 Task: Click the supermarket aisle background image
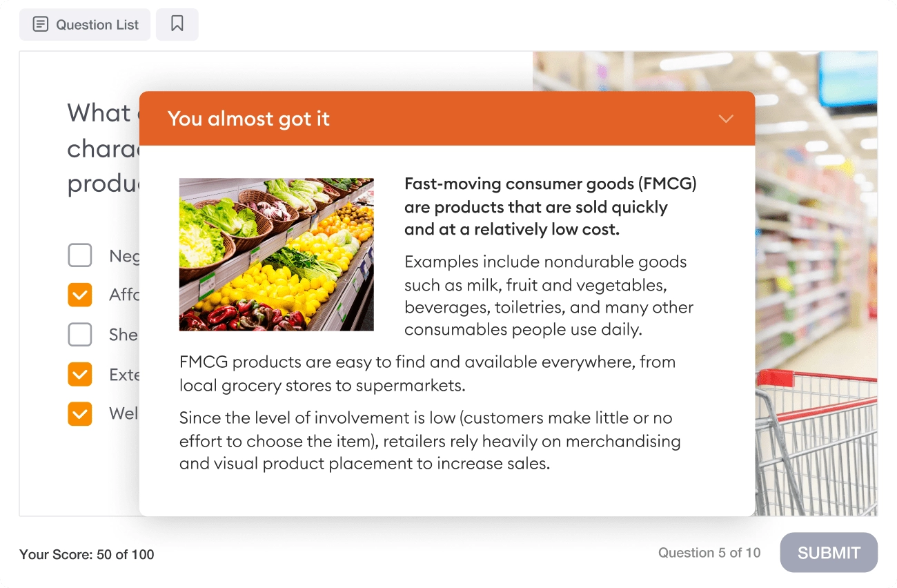tap(816, 207)
